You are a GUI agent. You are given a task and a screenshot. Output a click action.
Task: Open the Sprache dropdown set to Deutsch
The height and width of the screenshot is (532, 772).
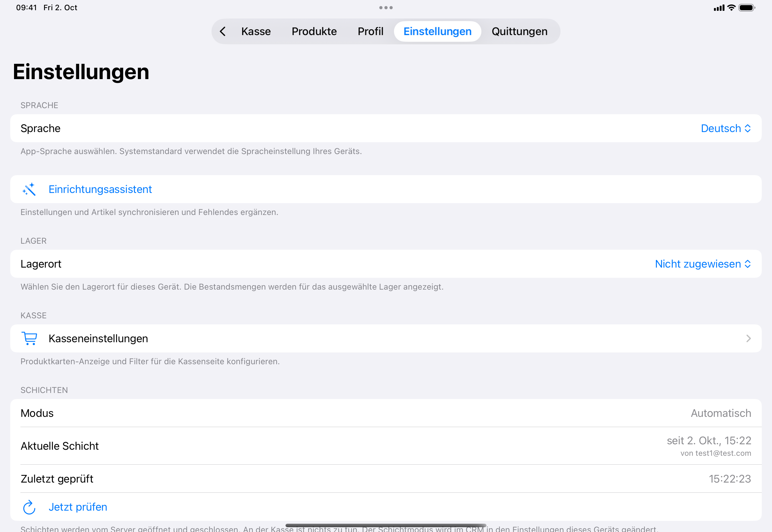726,128
